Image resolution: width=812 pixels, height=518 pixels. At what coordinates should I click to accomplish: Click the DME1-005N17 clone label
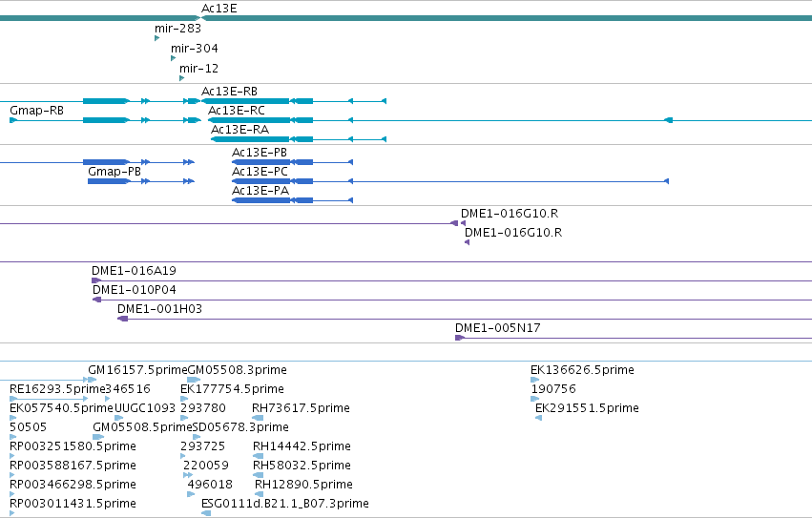[498, 328]
